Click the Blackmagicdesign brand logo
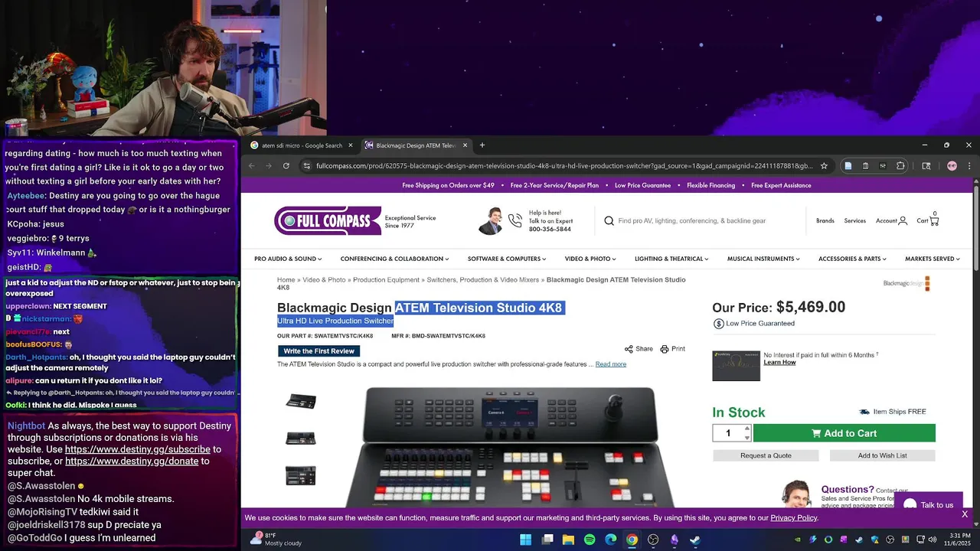This screenshot has width=980, height=551. (906, 284)
